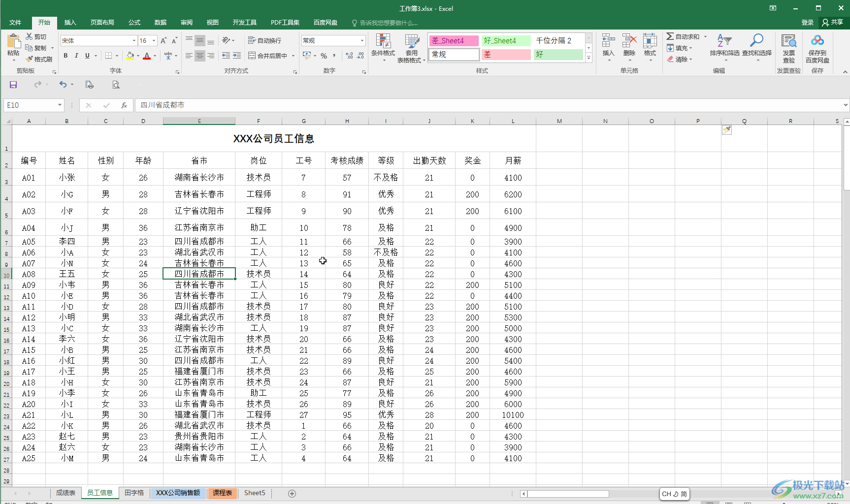Toggle Italic formatting
This screenshot has height=504, width=850.
coord(76,56)
